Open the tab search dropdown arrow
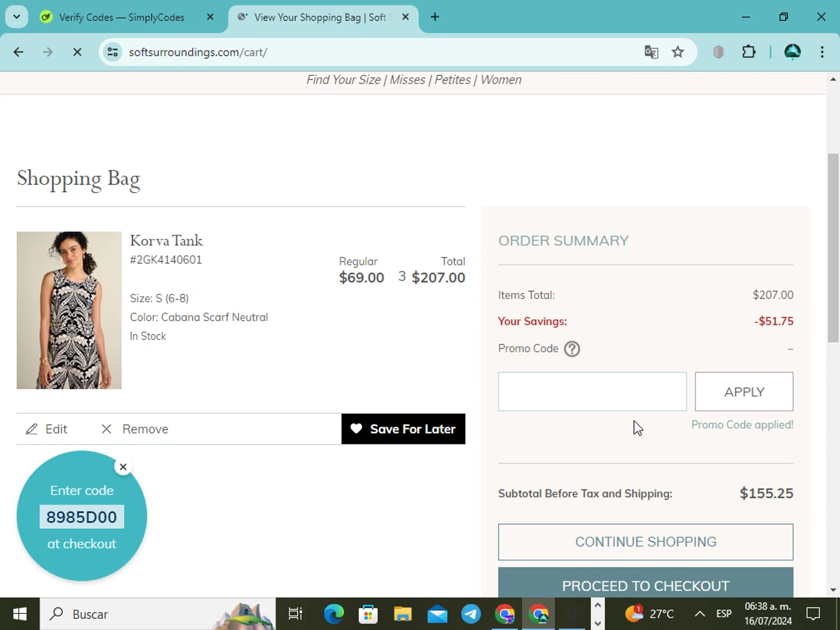Viewport: 840px width, 630px height. (x=17, y=17)
